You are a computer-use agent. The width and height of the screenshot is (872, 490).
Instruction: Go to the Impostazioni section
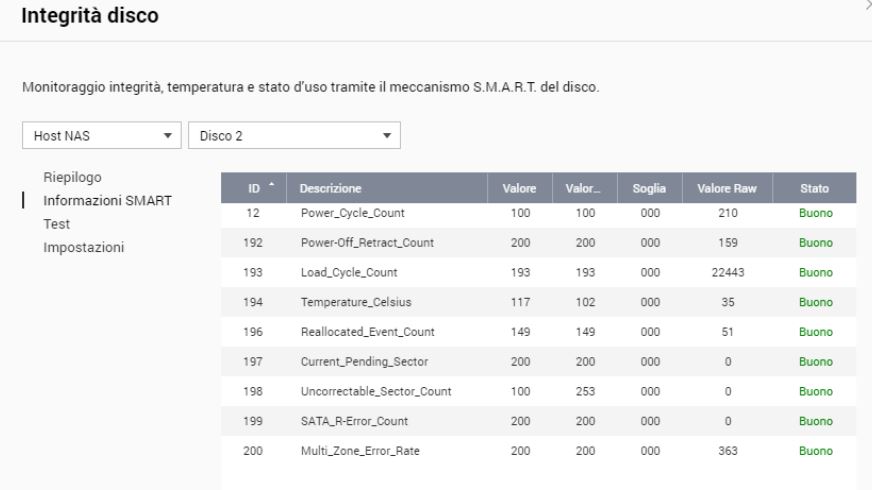81,246
